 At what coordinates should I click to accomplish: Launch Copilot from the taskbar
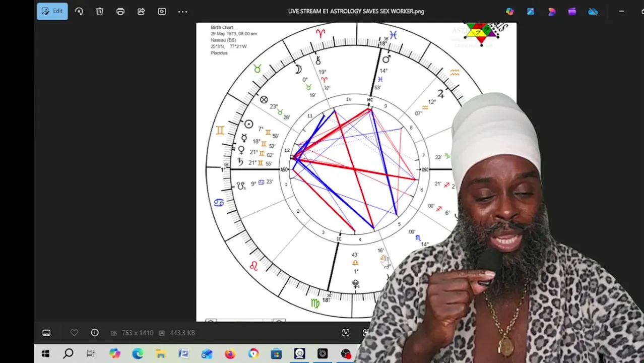pyautogui.click(x=114, y=354)
